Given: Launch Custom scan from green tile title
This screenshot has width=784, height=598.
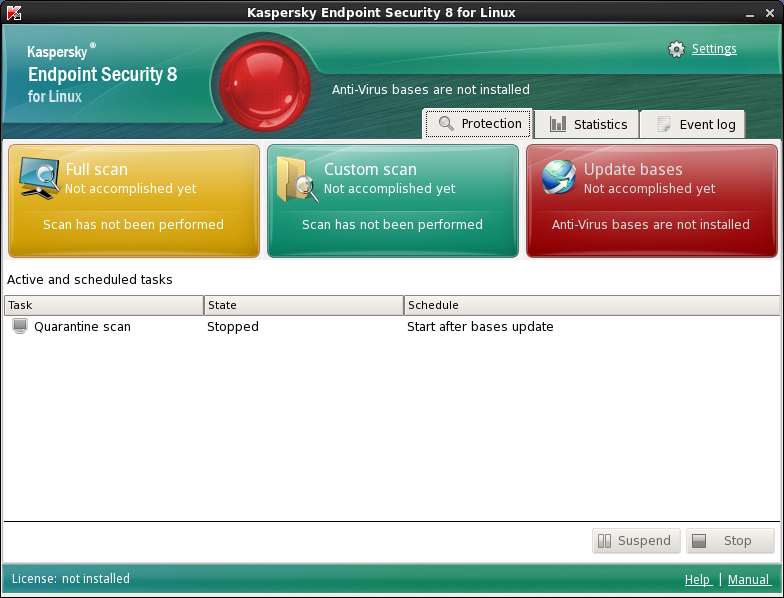Looking at the screenshot, I should (370, 170).
